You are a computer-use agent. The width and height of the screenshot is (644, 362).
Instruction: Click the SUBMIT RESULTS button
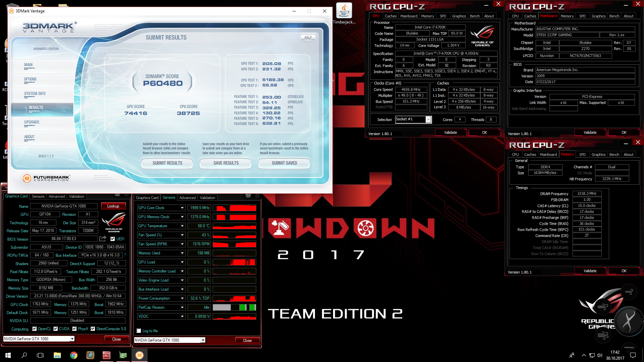tap(167, 163)
